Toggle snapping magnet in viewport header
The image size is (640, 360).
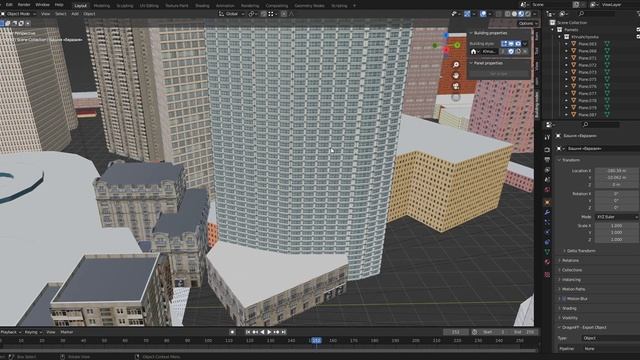[264, 14]
